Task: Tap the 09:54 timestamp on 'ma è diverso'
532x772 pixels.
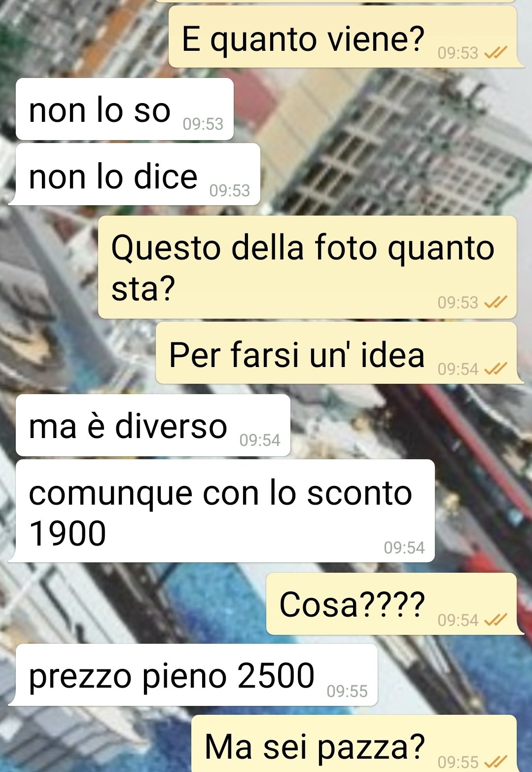Action: (260, 440)
